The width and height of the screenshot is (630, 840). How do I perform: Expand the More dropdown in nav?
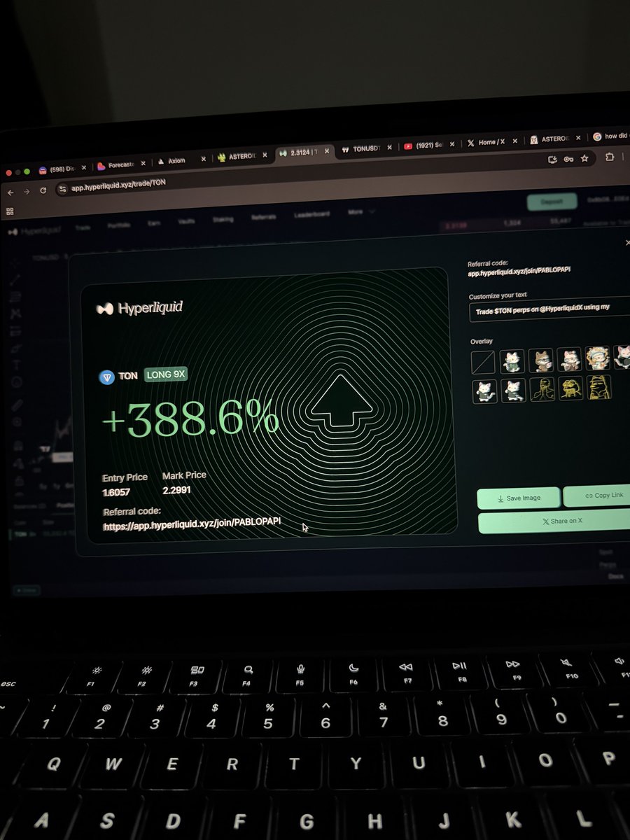click(x=360, y=211)
